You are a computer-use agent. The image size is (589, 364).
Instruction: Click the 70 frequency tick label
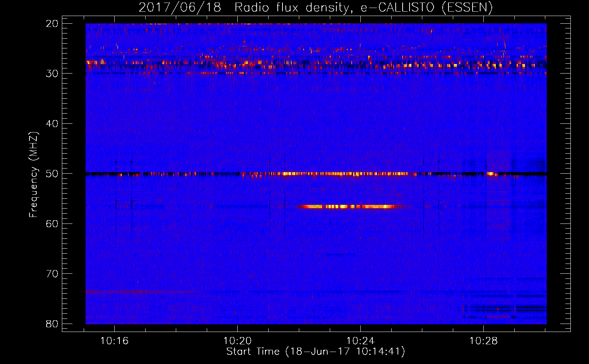click(x=52, y=274)
